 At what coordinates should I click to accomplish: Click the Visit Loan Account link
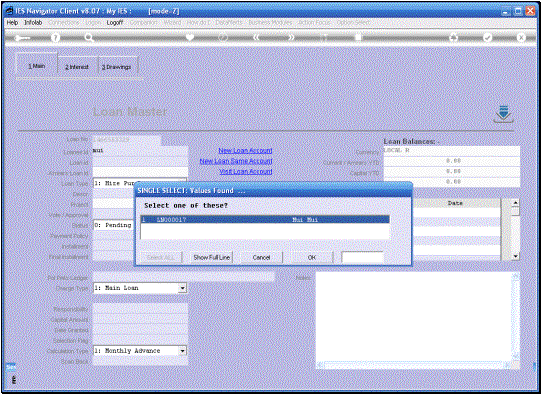point(246,171)
